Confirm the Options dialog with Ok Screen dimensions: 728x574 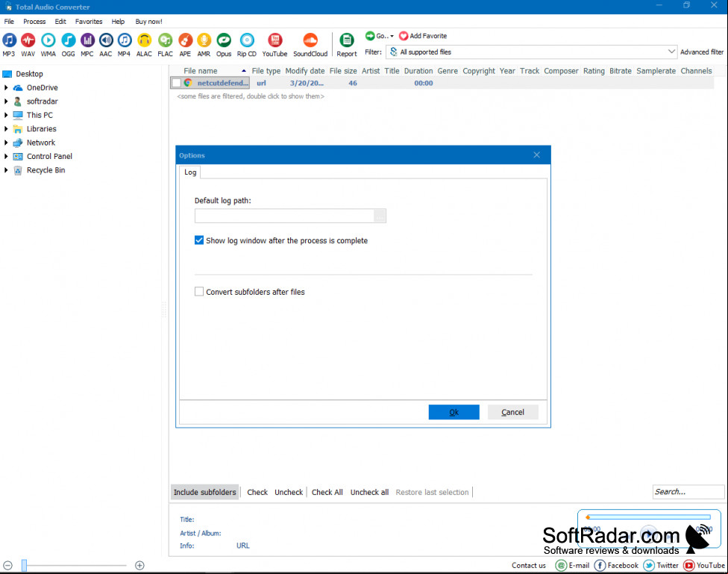tap(454, 412)
